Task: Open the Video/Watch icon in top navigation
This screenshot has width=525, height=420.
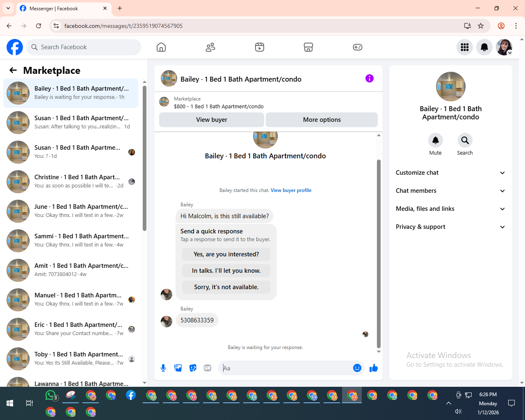Action: pos(260,47)
